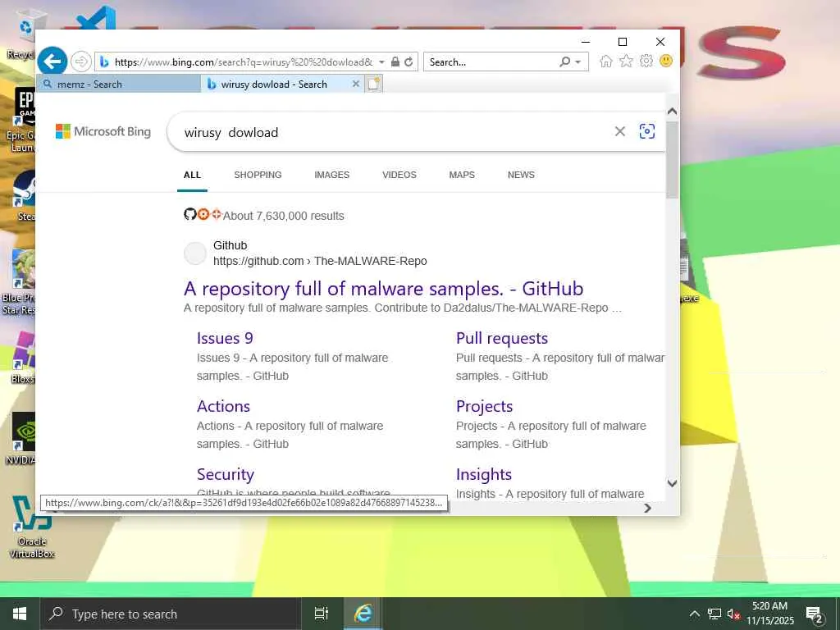The height and width of the screenshot is (630, 840).
Task: Show hidden tray icons chevron
Action: tap(694, 614)
